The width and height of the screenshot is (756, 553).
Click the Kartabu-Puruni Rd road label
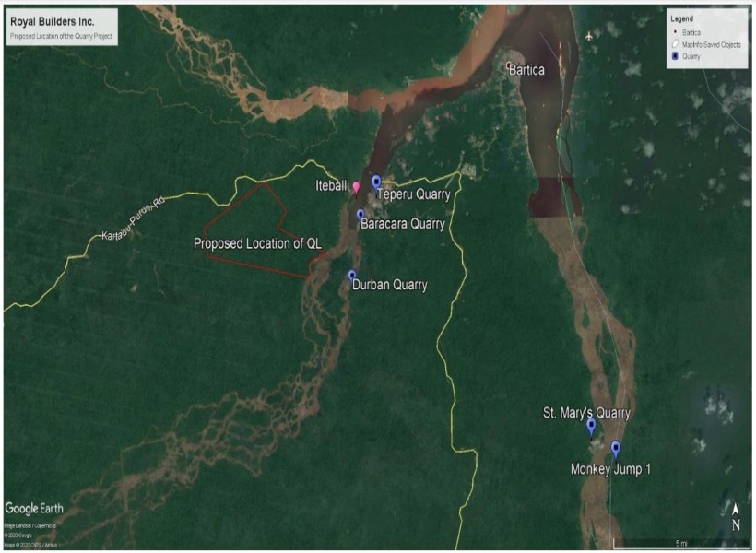tap(134, 218)
